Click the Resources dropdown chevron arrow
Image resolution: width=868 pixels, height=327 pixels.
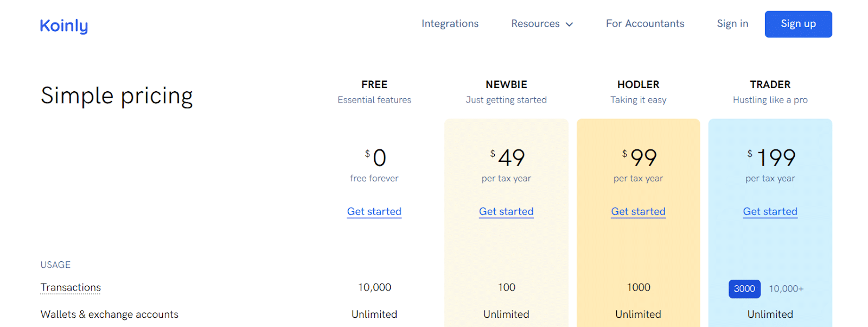pyautogui.click(x=569, y=24)
